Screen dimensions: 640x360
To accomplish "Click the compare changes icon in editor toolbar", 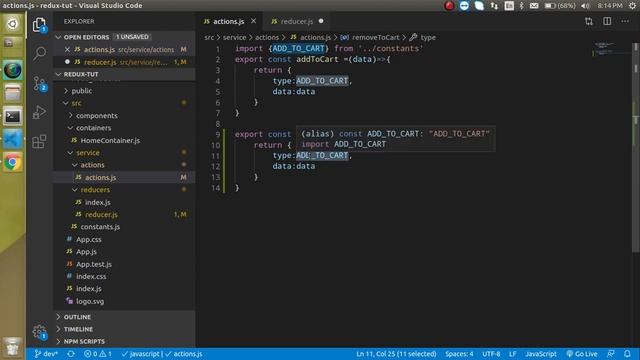I will tap(589, 21).
